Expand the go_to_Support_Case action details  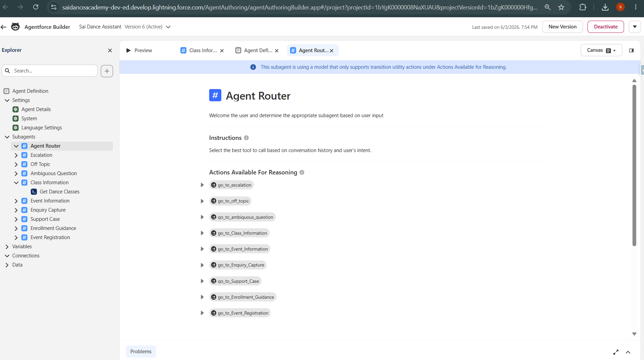pyautogui.click(x=202, y=281)
